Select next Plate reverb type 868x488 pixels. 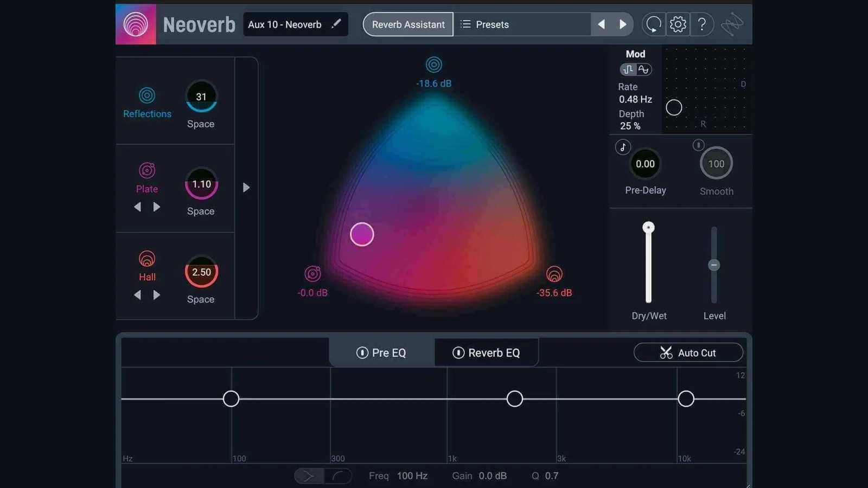(x=157, y=207)
